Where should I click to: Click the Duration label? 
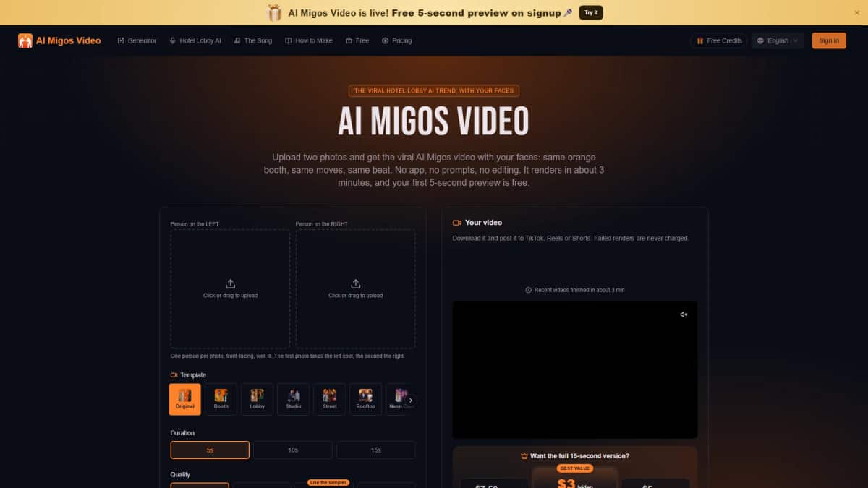click(x=182, y=433)
